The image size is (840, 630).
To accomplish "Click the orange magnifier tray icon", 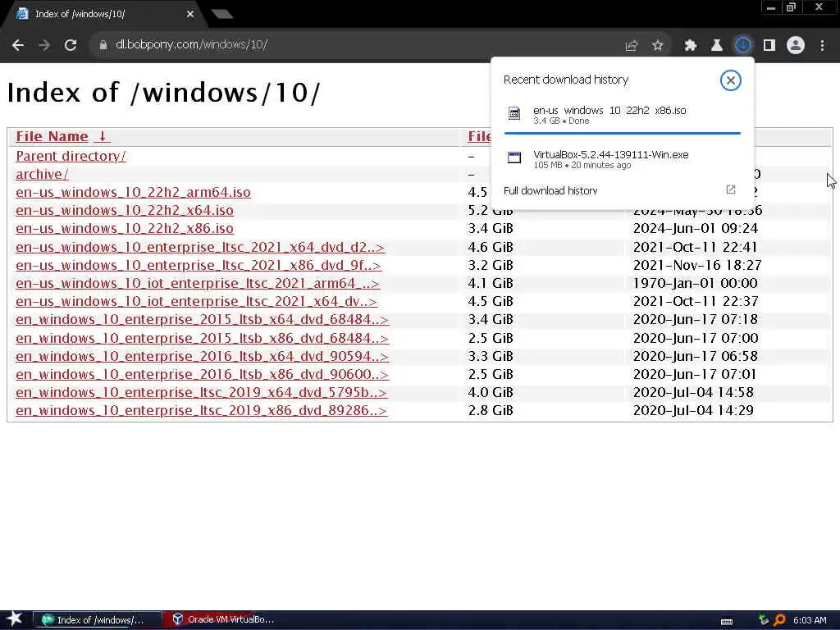I will tap(779, 620).
